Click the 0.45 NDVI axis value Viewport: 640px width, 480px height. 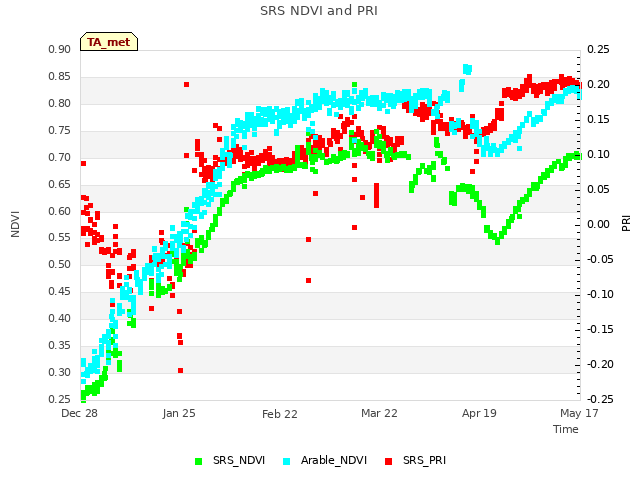(x=60, y=291)
